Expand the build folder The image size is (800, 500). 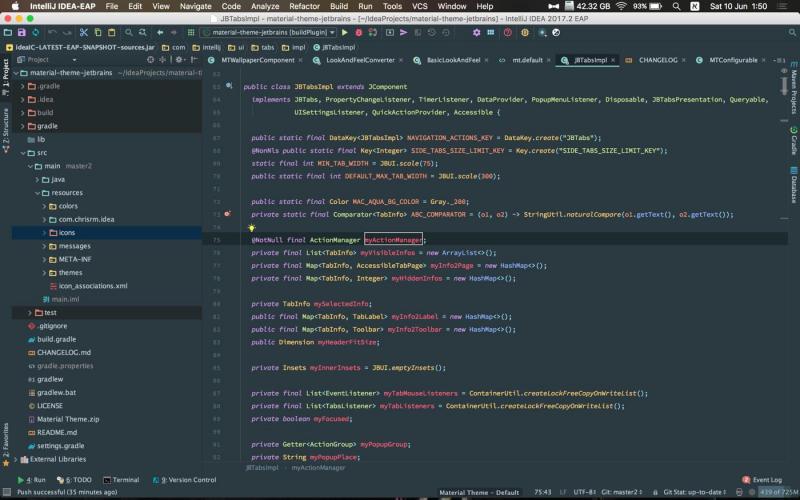(x=22, y=113)
